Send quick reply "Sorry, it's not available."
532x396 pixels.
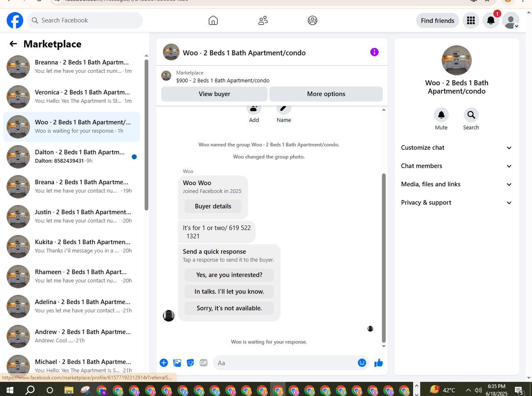[229, 308]
